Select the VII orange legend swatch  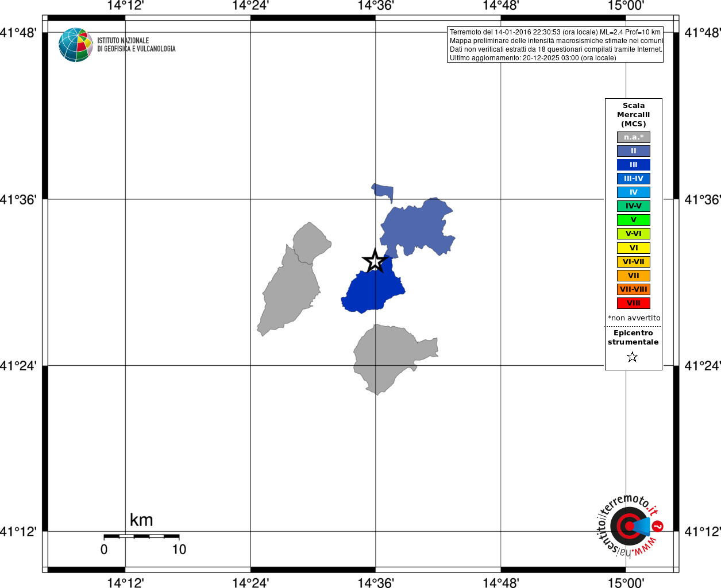pos(634,276)
